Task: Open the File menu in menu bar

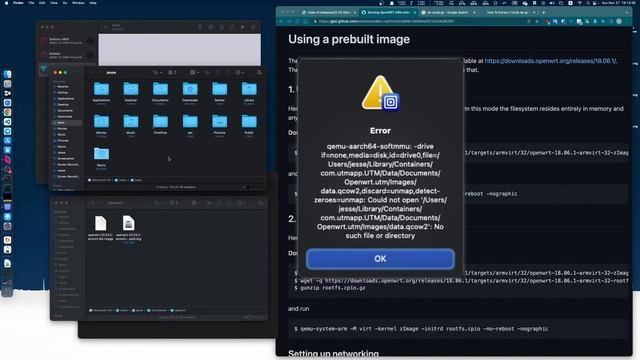Action: [x=31, y=3]
